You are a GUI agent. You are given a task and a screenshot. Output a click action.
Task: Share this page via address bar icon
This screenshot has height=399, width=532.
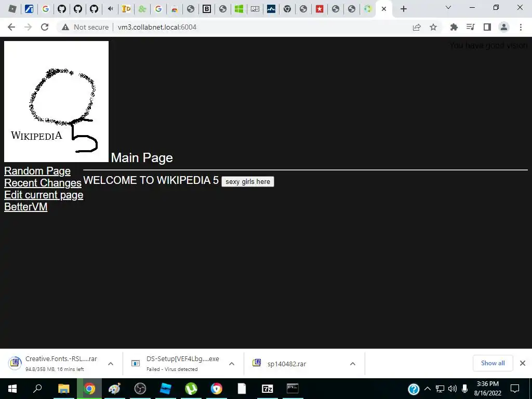click(x=417, y=27)
